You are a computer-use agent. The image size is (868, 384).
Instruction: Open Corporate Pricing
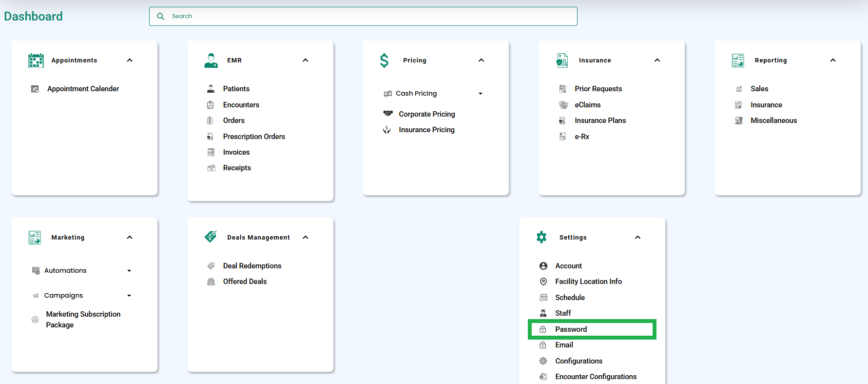click(427, 114)
